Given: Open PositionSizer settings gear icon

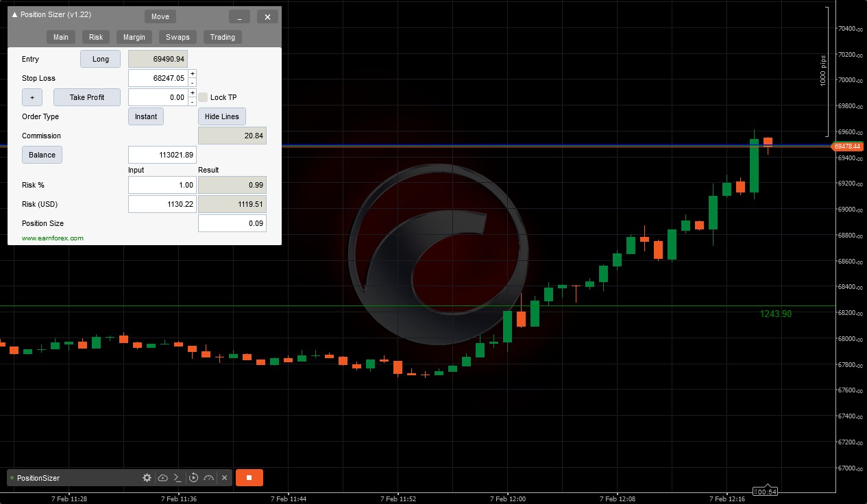Looking at the screenshot, I should [x=147, y=478].
